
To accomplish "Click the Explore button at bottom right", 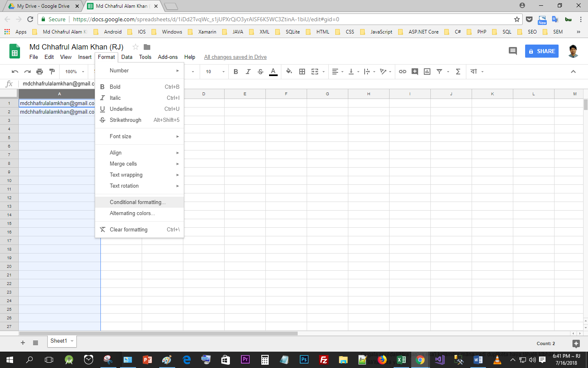I will coord(576,343).
